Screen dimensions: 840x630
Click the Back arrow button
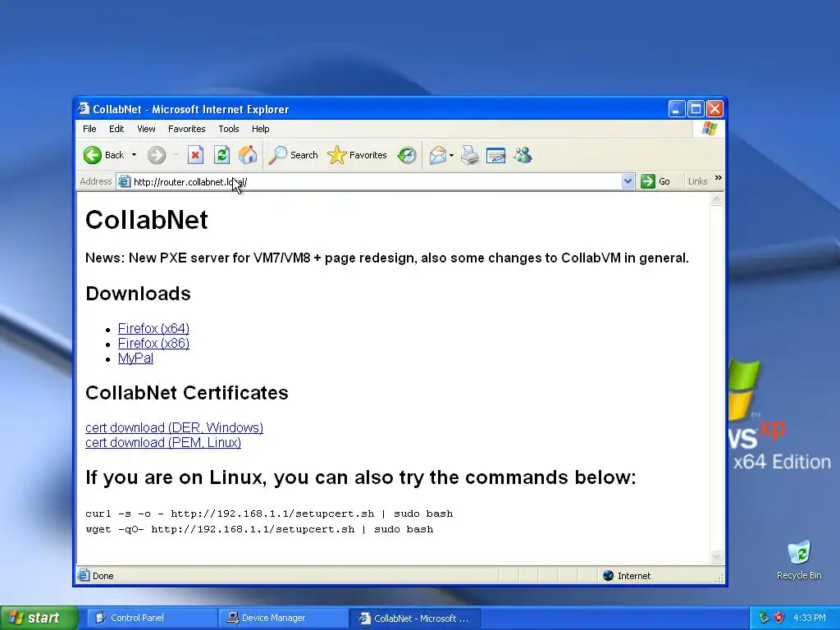click(103, 155)
